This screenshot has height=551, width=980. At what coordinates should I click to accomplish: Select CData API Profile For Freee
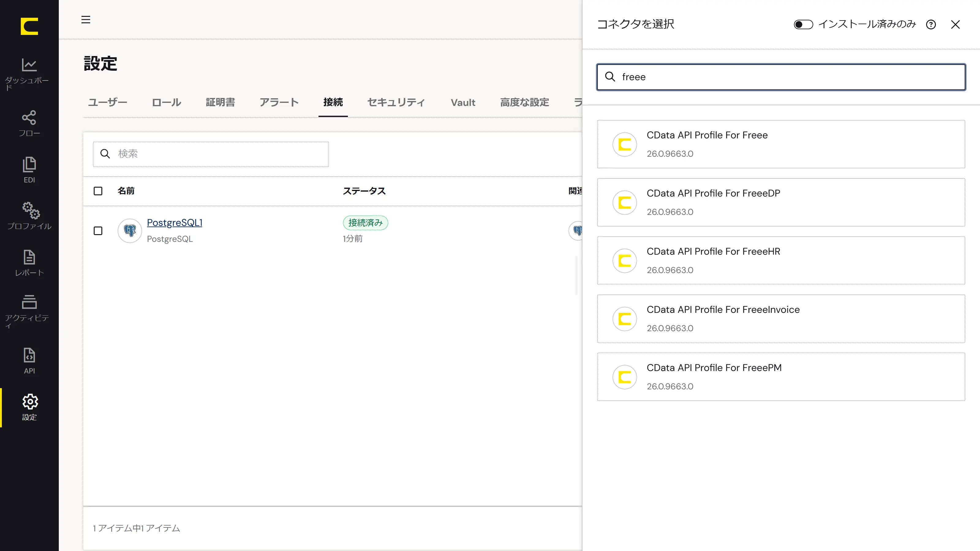click(x=781, y=144)
